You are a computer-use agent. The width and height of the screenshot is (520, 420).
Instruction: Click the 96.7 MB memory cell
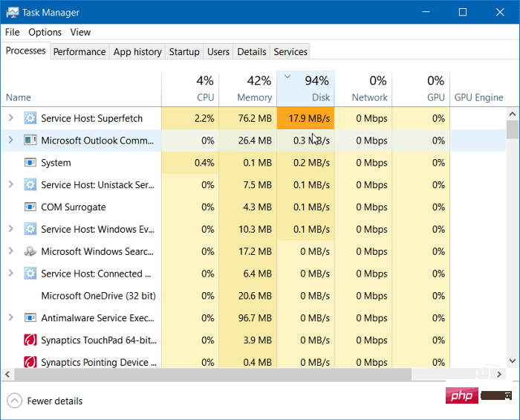point(248,318)
